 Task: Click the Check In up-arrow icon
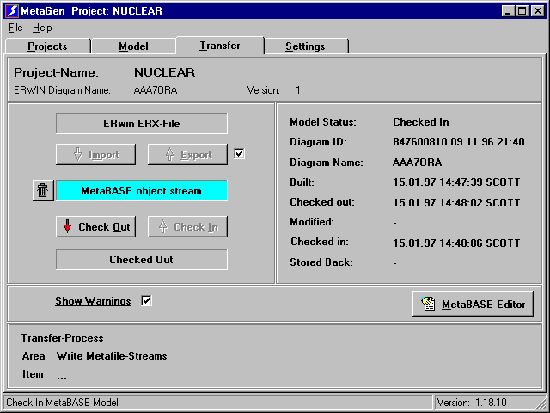(x=163, y=227)
